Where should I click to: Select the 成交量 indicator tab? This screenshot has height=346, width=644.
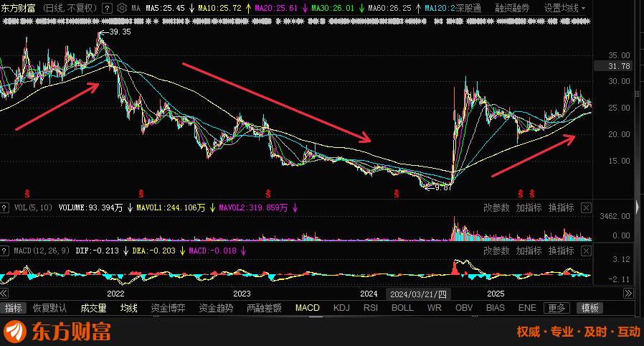point(94,308)
